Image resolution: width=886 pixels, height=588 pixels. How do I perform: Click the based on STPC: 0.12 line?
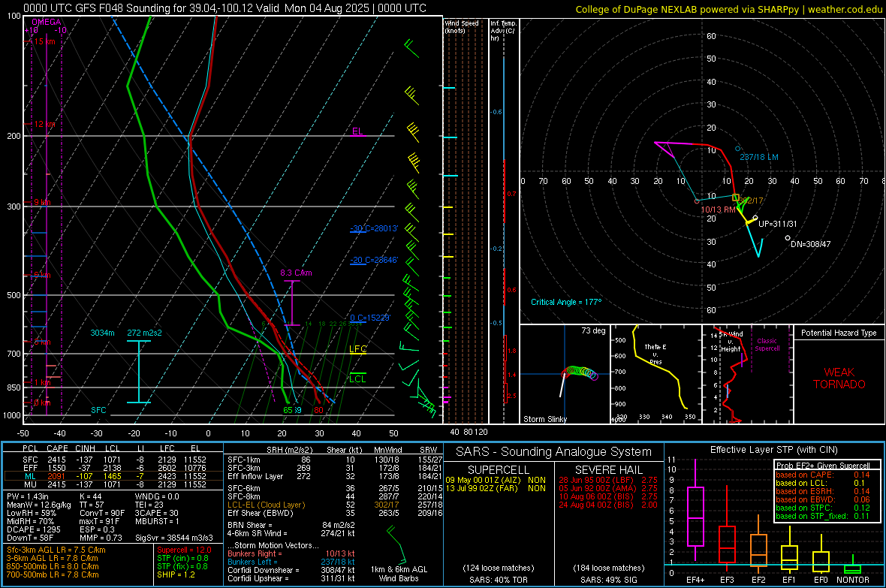(823, 508)
